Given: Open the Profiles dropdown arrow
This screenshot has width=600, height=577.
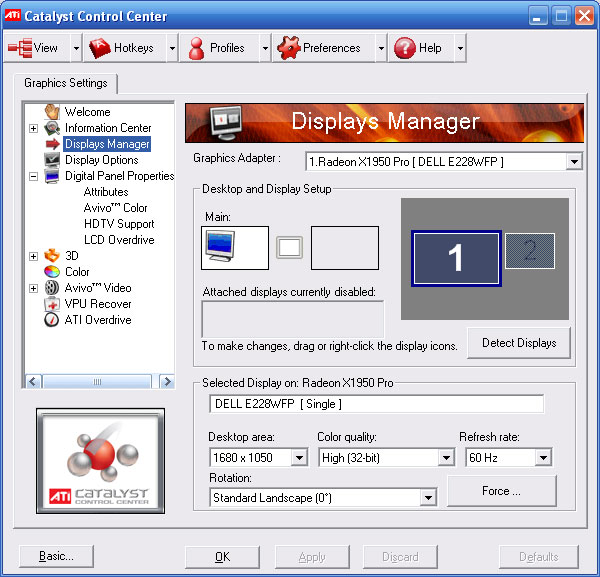Looking at the screenshot, I should 265,48.
